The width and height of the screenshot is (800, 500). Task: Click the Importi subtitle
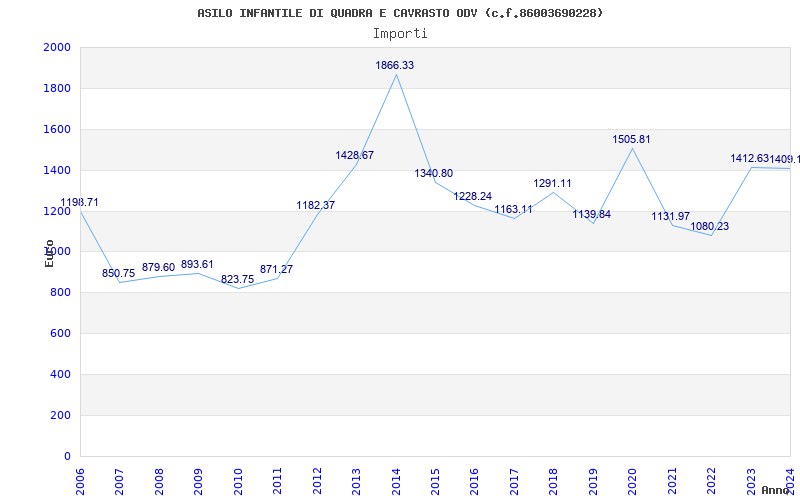(x=400, y=34)
